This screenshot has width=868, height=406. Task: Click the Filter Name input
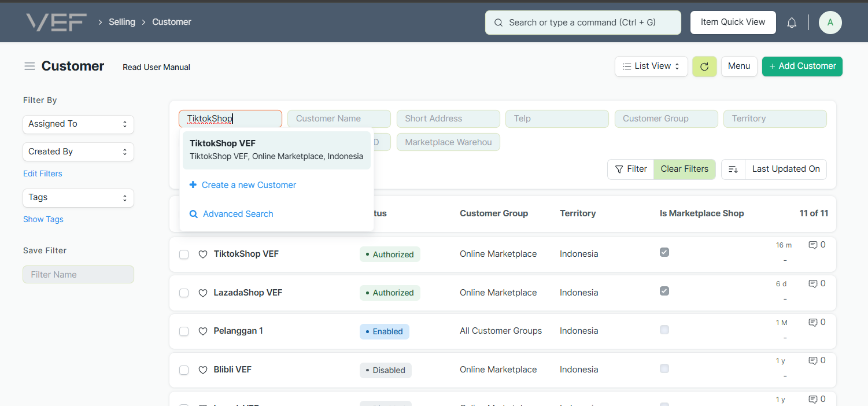78,275
